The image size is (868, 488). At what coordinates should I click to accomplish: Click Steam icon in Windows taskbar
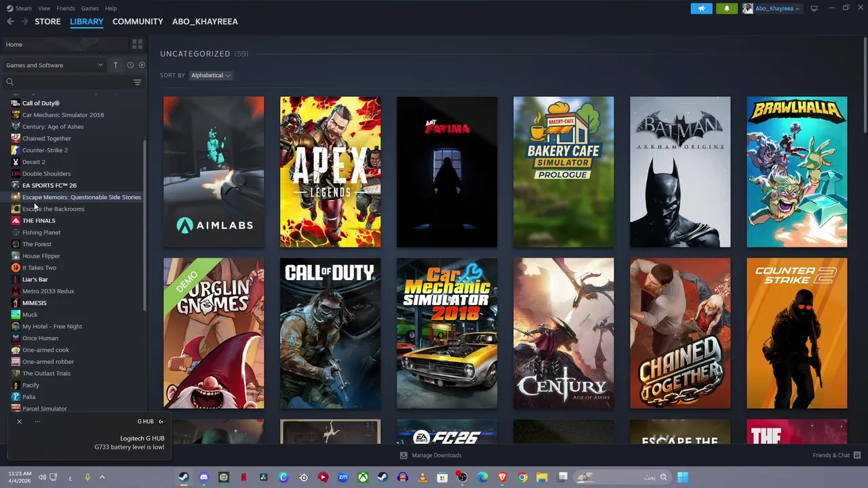tap(183, 477)
